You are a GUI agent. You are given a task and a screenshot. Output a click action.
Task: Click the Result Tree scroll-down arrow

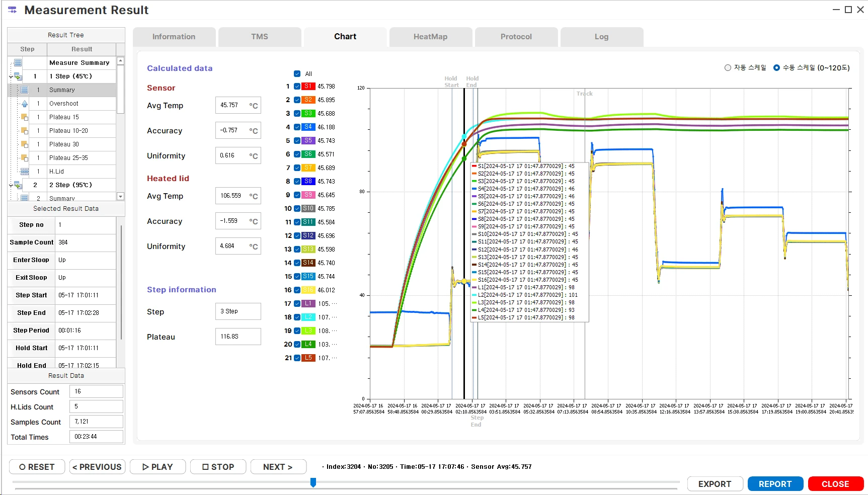point(120,196)
